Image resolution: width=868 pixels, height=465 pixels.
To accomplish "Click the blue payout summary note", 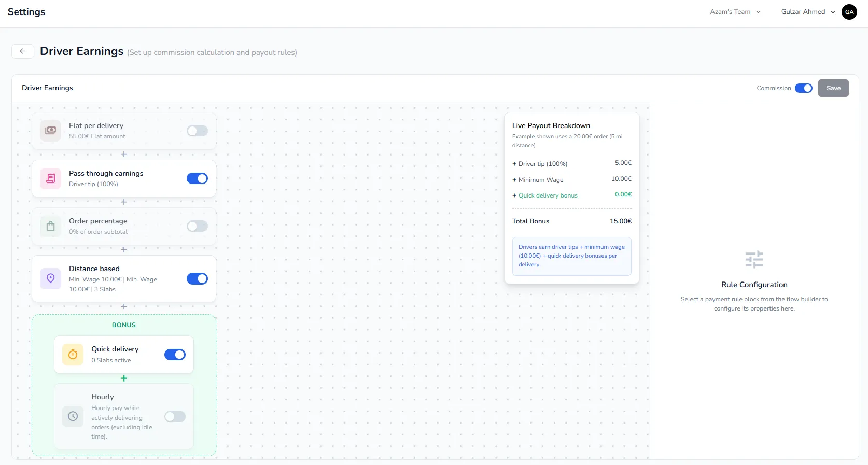I will click(572, 256).
